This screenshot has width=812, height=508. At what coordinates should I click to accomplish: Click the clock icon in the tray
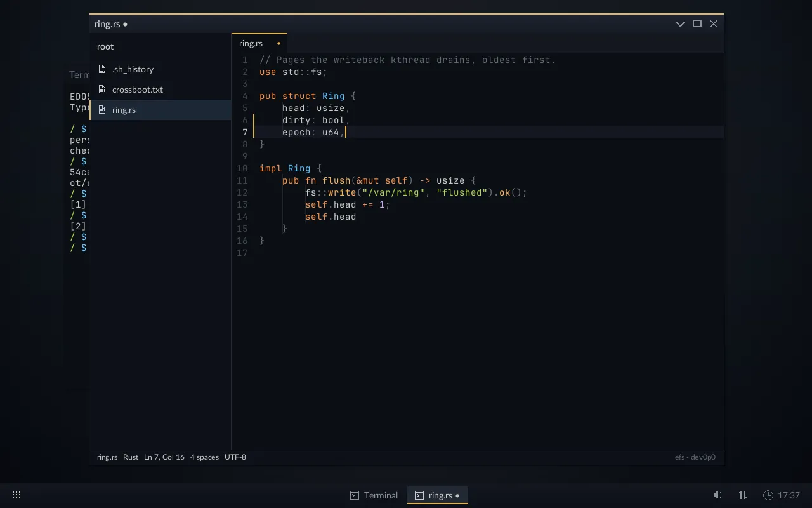point(768,495)
